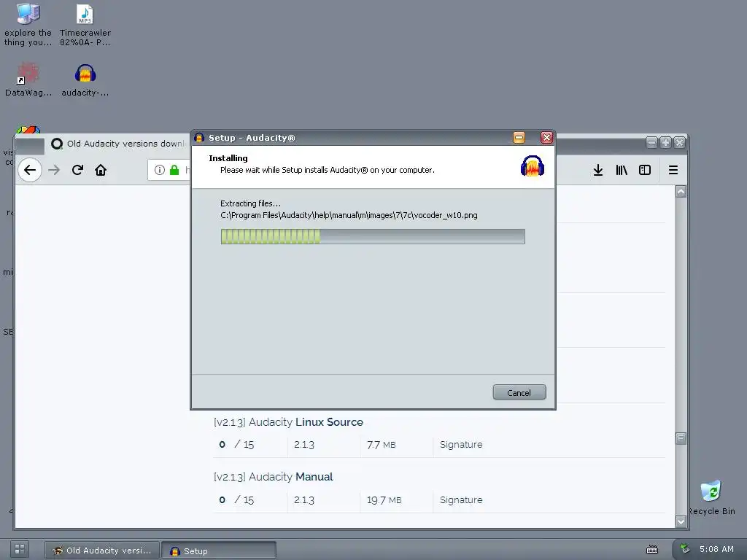Open the browser hamburger menu
Screen dimensions: 747x560
[673, 170]
